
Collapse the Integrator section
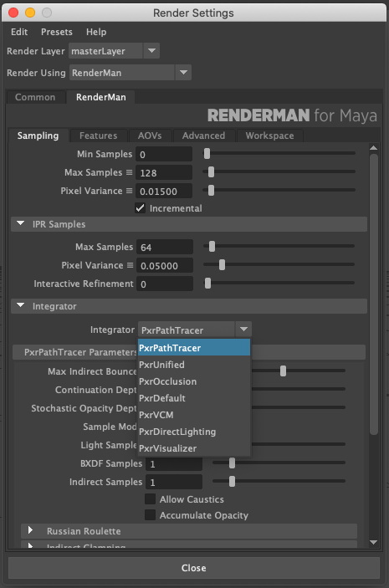tap(21, 306)
